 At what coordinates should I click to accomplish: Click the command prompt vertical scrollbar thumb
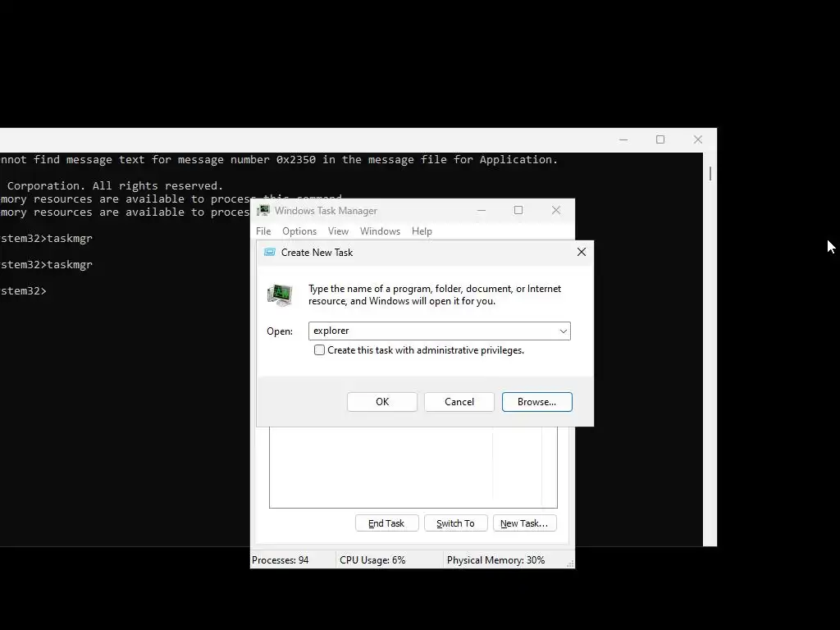[710, 173]
